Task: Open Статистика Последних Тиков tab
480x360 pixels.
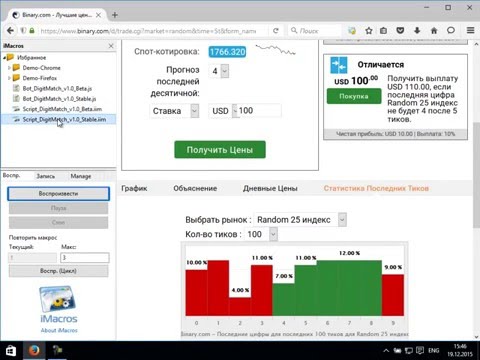Action: coord(376,188)
